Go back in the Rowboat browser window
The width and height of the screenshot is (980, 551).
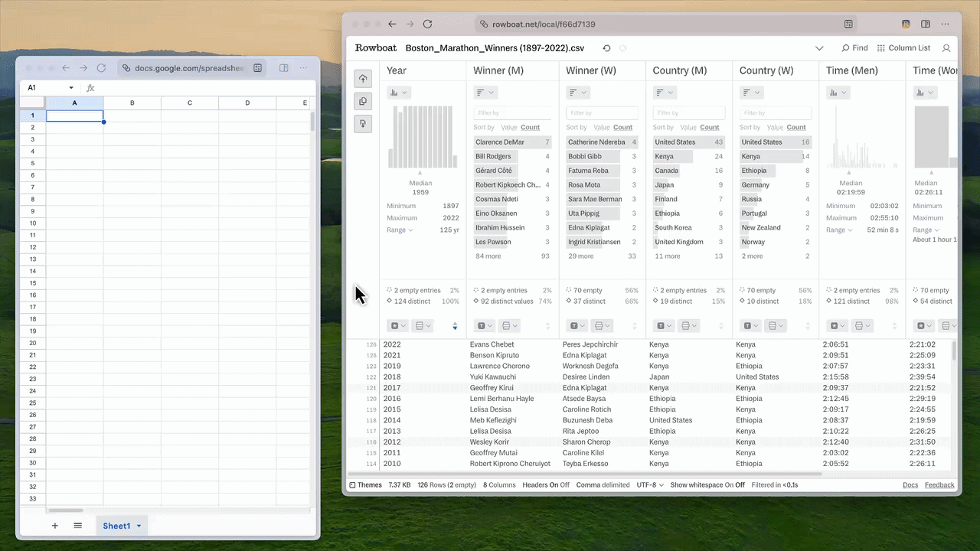tap(392, 24)
